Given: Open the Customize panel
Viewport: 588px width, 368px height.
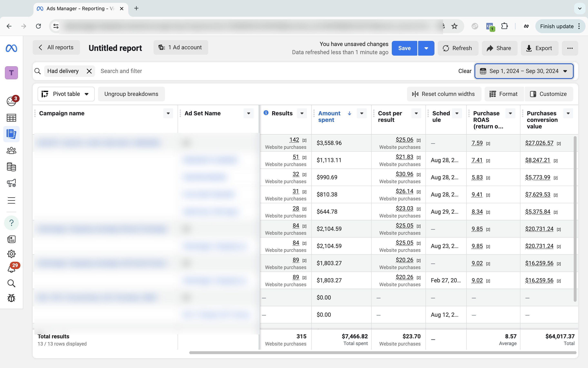Looking at the screenshot, I should 549,94.
